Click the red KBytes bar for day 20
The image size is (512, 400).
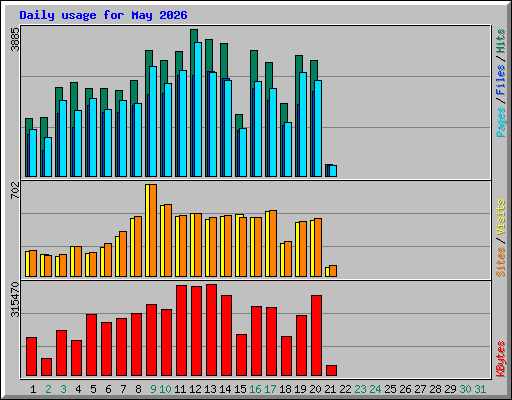(316, 335)
